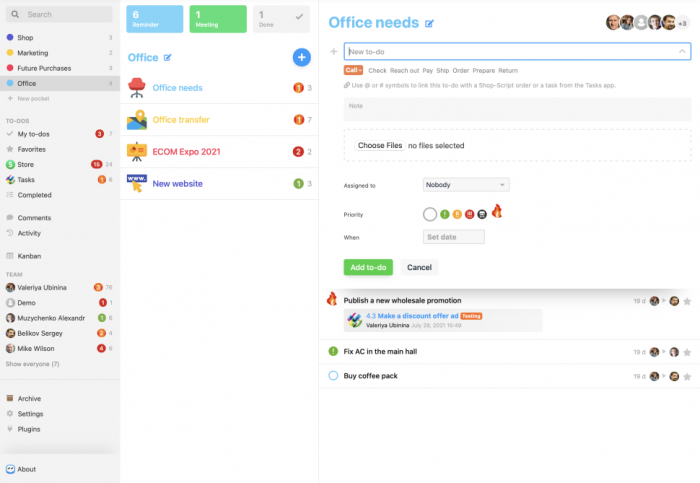The image size is (700, 483).
Task: Select the Marketing pocket with yellow dot
Action: point(33,53)
